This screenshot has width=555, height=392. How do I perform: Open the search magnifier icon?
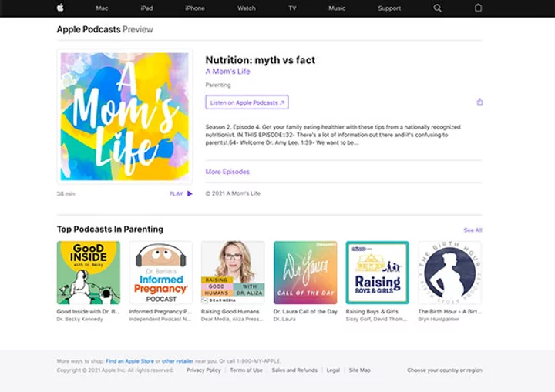(x=438, y=8)
